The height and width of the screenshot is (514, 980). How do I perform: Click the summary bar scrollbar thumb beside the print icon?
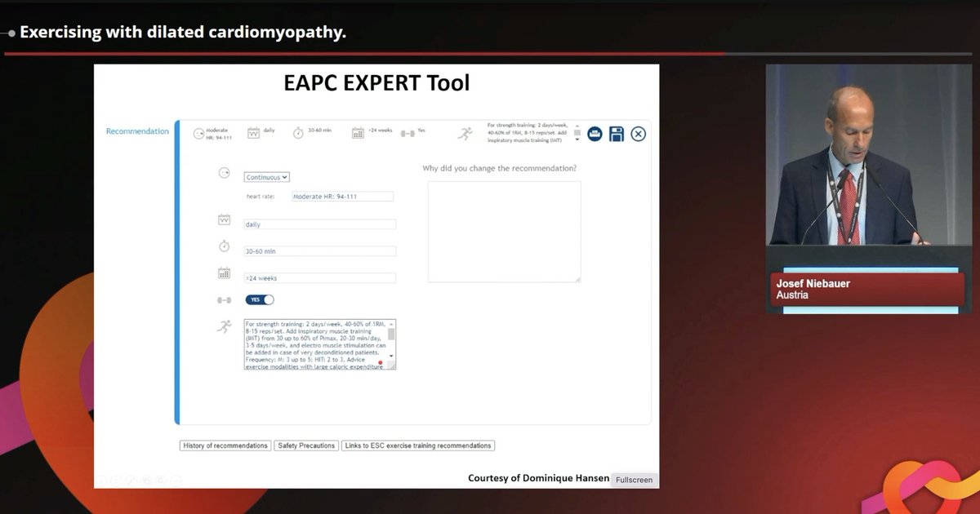point(577,132)
